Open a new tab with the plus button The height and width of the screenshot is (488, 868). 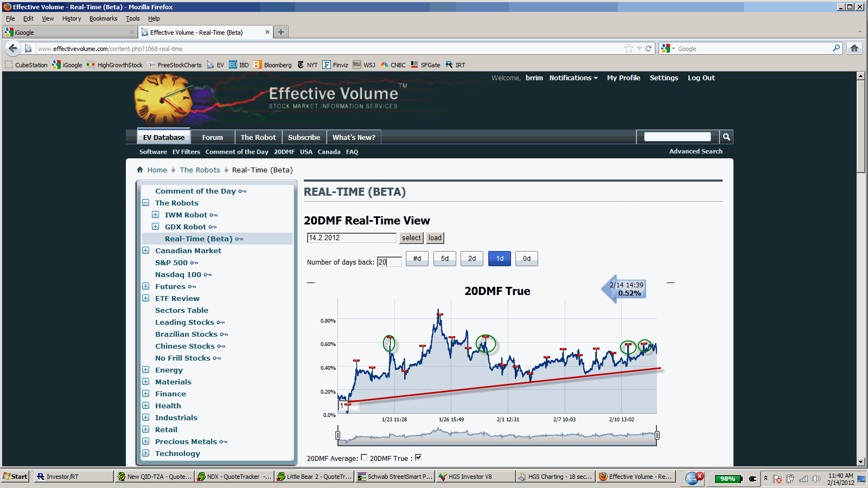[280, 32]
